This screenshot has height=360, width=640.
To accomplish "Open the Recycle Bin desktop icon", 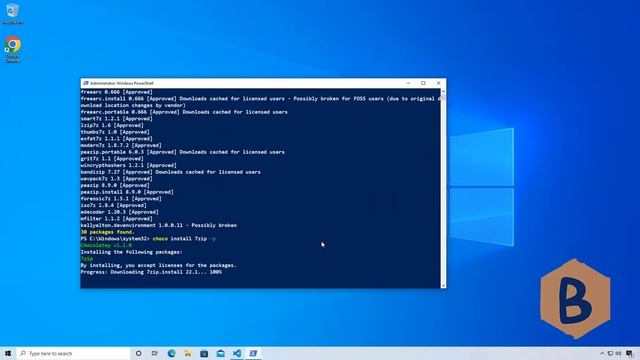I will (x=13, y=13).
